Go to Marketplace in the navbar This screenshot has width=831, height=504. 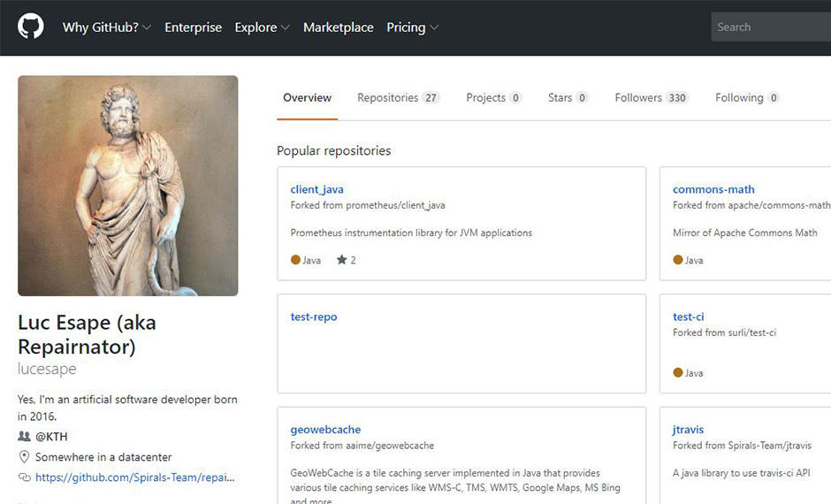pos(338,27)
